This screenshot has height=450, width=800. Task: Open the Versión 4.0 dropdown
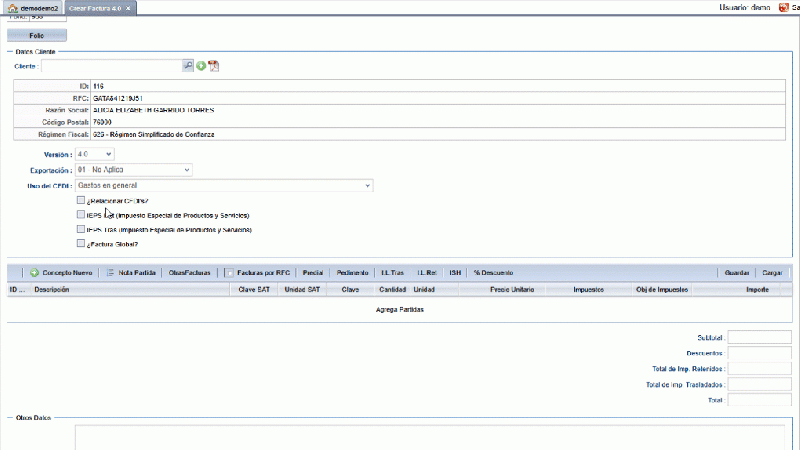94,154
